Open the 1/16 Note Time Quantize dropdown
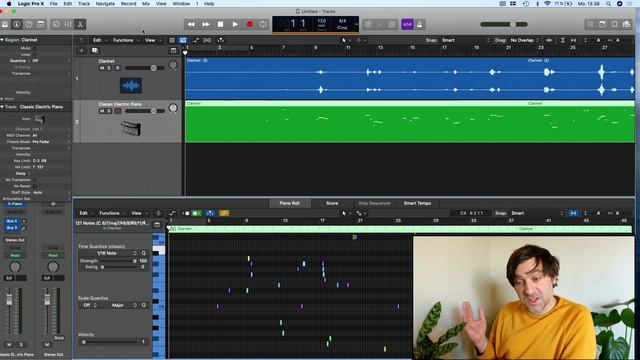 pos(108,253)
